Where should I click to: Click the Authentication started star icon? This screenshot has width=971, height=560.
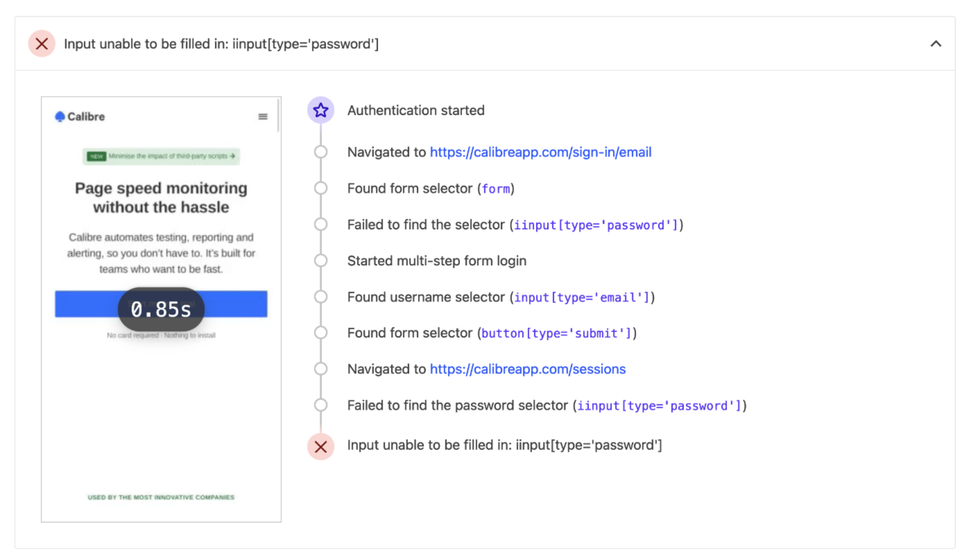click(320, 110)
